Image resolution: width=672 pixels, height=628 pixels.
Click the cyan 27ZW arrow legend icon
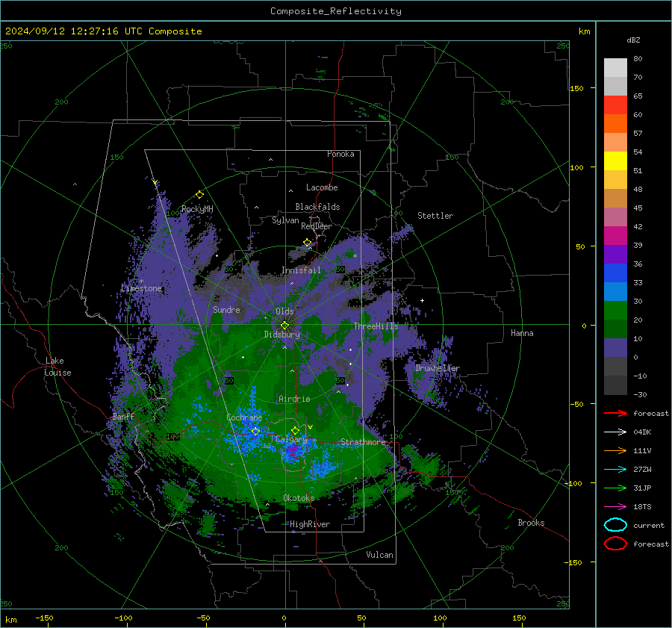pyautogui.click(x=615, y=470)
